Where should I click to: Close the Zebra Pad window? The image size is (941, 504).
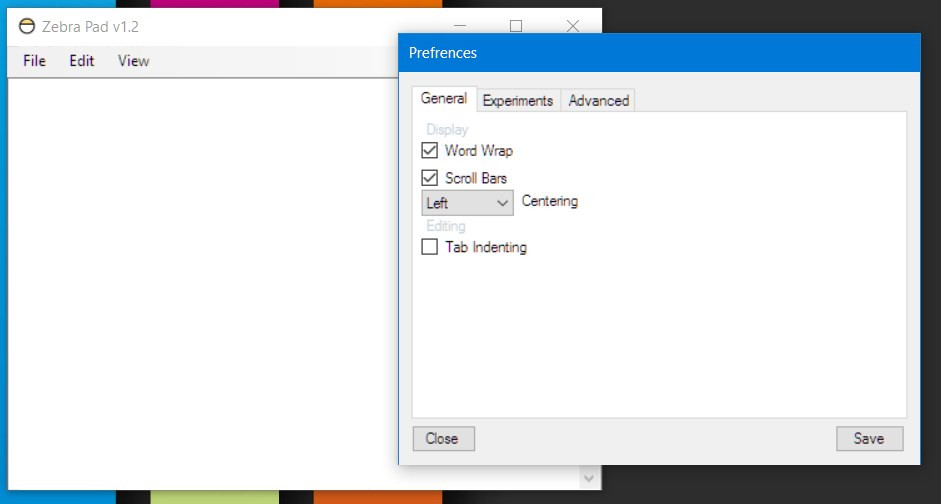coord(573,26)
